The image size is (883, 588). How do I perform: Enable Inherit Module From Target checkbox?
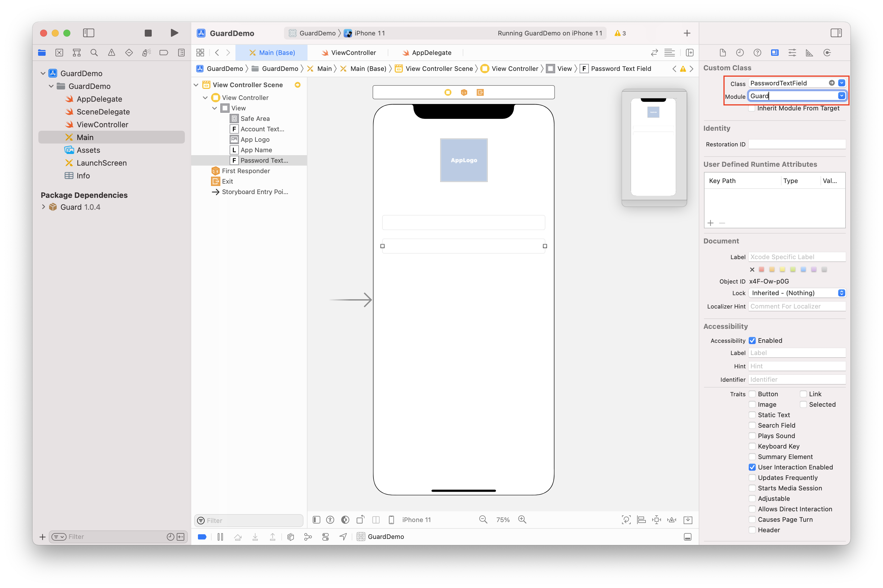coord(752,108)
